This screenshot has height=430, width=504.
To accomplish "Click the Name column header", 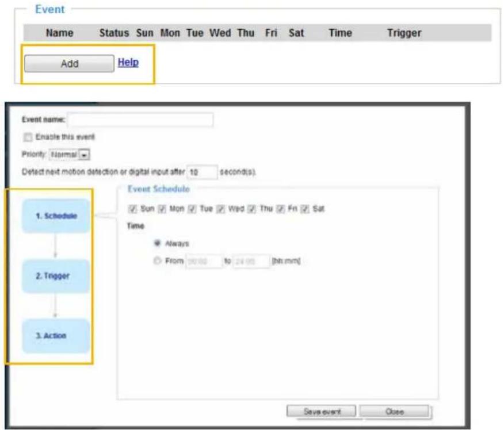I will point(59,33).
